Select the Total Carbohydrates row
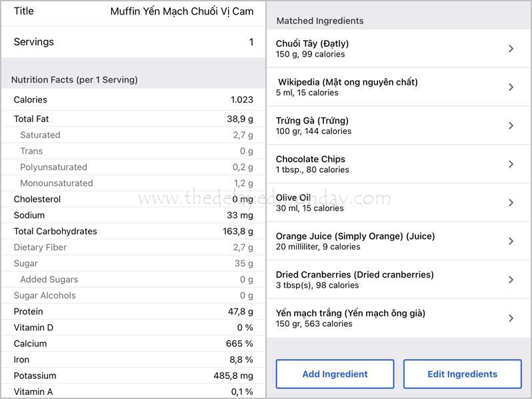The height and width of the screenshot is (399, 532). pyautogui.click(x=133, y=232)
